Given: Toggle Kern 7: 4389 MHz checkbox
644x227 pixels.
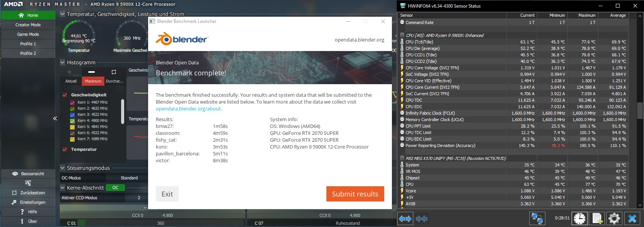Looking at the screenshot, I should click(72, 139).
